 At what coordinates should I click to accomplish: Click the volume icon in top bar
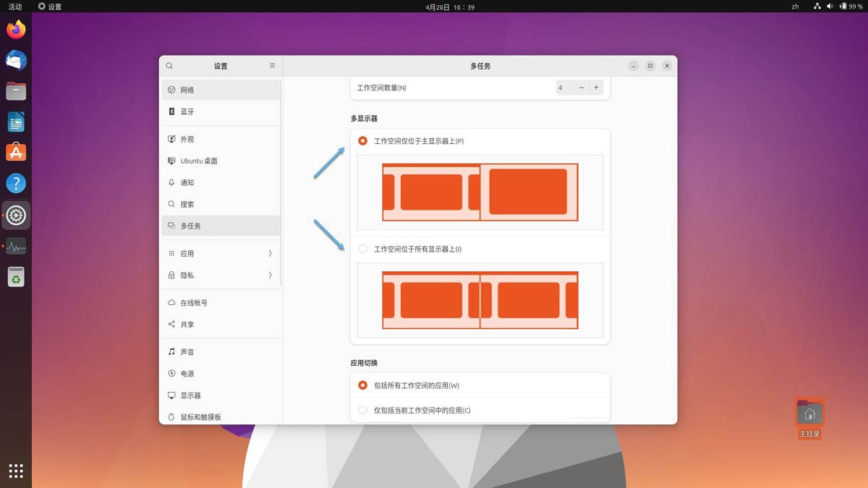[x=830, y=7]
